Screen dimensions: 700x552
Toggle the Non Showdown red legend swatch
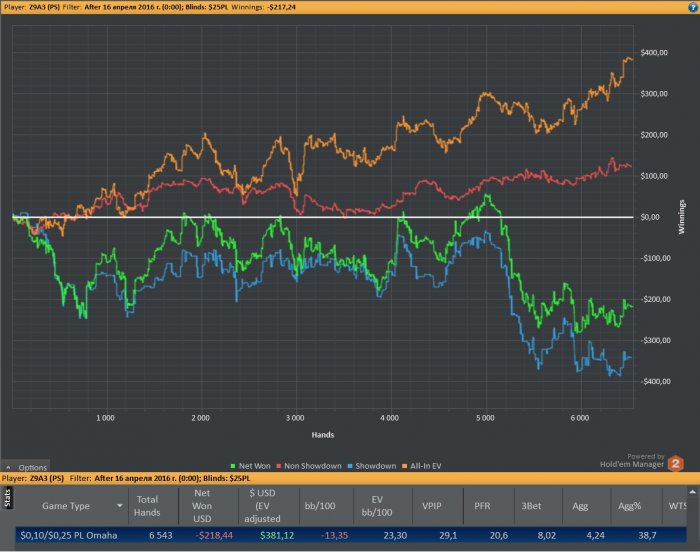click(x=279, y=466)
